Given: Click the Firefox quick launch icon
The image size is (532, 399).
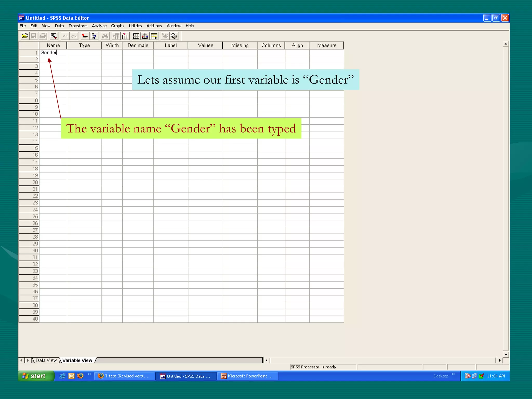Looking at the screenshot, I should [x=81, y=376].
